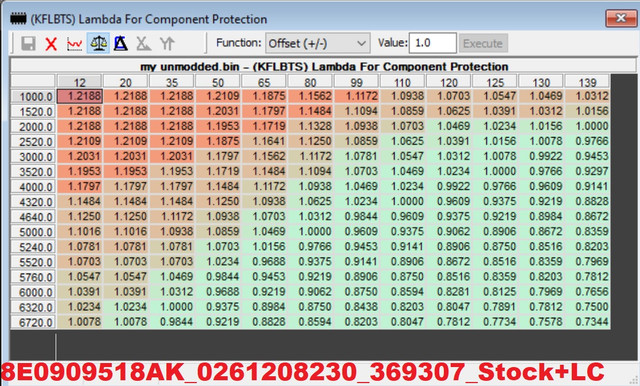Viewport: 640px width, 386px height.
Task: Select row header 5760.0
Action: click(33, 277)
